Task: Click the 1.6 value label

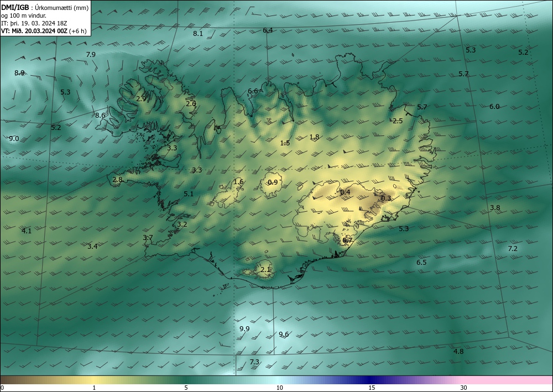Action: point(238,182)
